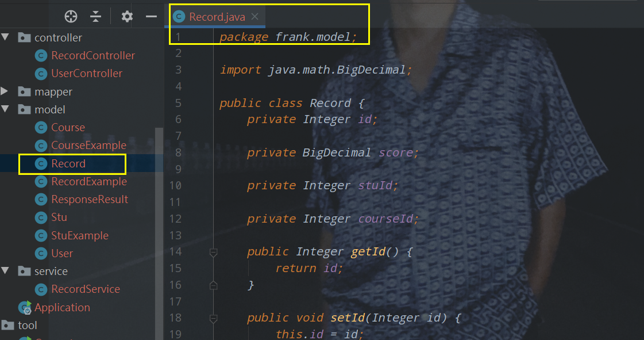Open RecordExample class in tree
This screenshot has width=644, height=340.
(x=89, y=181)
